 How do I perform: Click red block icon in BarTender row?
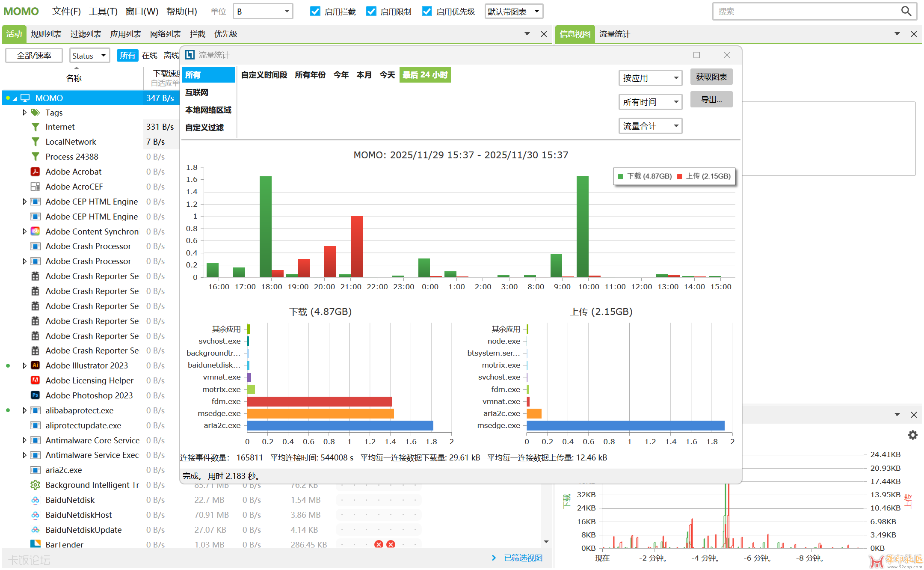(379, 544)
